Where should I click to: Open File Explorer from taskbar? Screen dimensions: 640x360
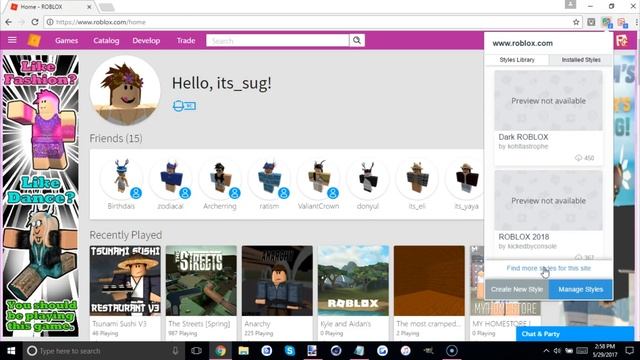coord(244,351)
